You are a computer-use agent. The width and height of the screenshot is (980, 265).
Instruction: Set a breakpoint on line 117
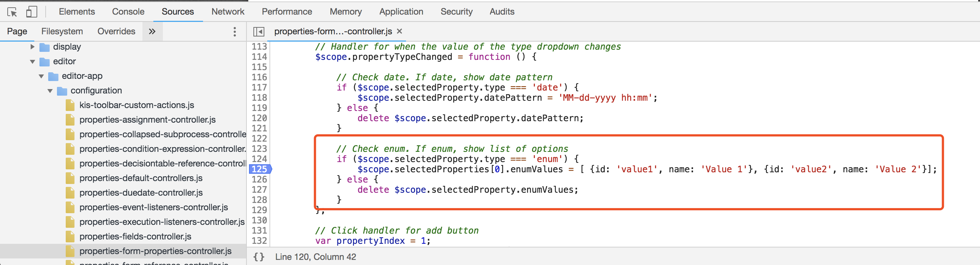click(260, 88)
